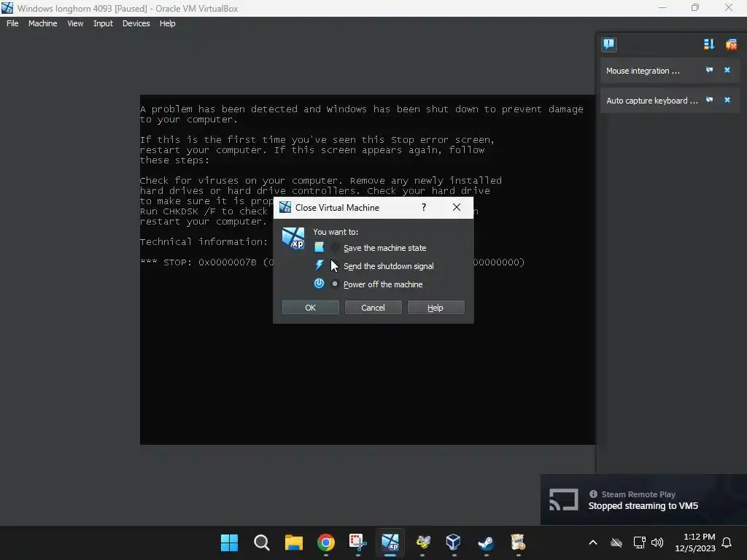Open clock and calendar showing 1:12 PM
747x560 pixels.
click(x=695, y=542)
